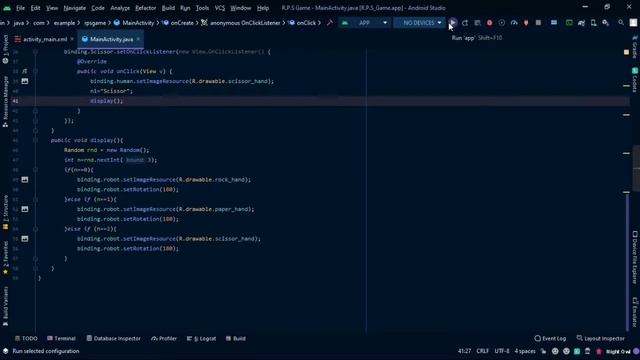Open the Favorites side panel
Image resolution: width=640 pixels, height=360 pixels.
(x=5, y=258)
